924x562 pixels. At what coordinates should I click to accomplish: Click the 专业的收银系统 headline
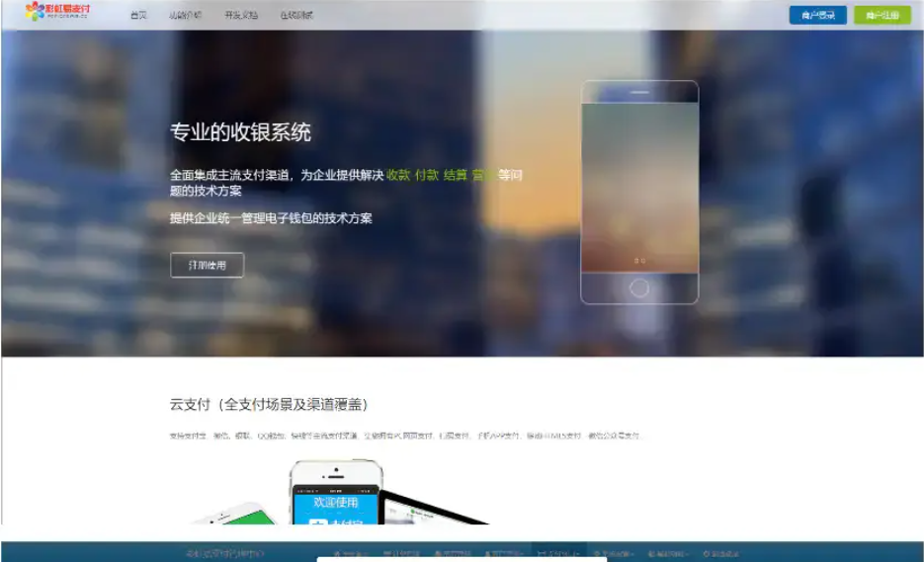point(240,132)
